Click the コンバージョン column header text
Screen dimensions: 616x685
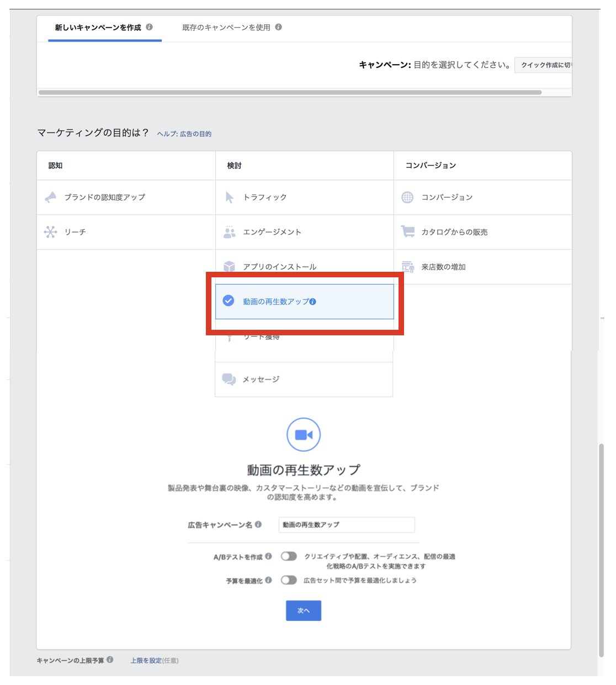pyautogui.click(x=431, y=166)
